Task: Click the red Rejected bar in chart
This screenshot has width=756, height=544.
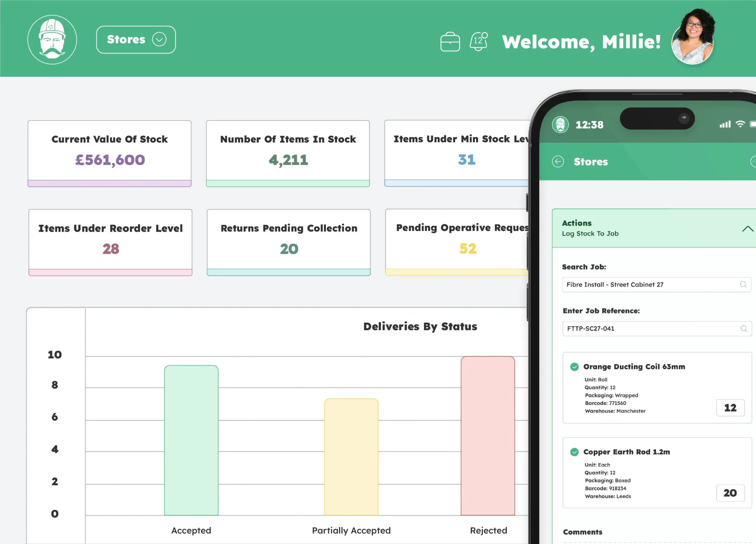Action: coord(488,436)
